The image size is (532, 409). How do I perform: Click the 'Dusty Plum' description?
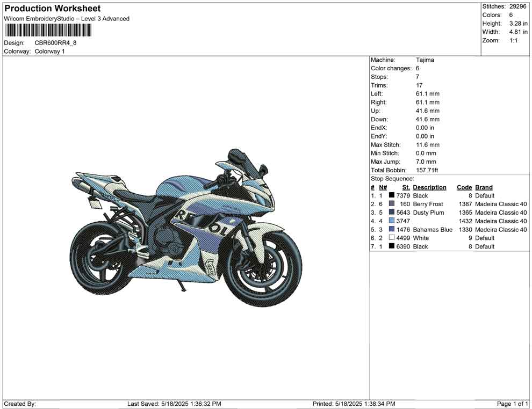pos(428,213)
